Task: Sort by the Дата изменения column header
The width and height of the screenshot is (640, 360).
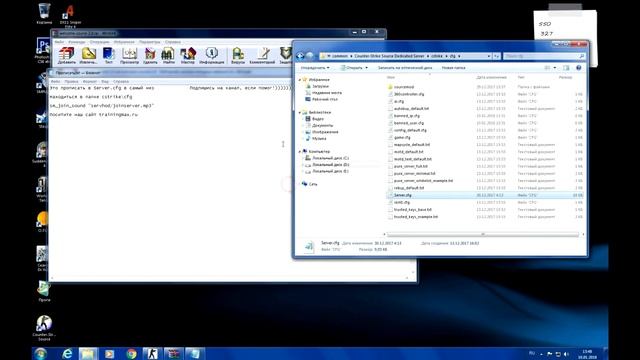Action: click(x=491, y=77)
